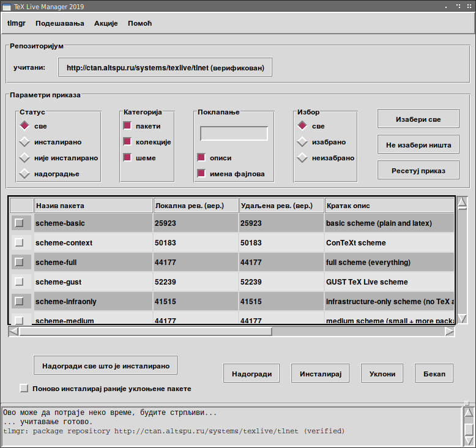Viewport: 476px width, 448px height.
Task: Toggle the 'пакети' category checkbox
Action: click(127, 125)
